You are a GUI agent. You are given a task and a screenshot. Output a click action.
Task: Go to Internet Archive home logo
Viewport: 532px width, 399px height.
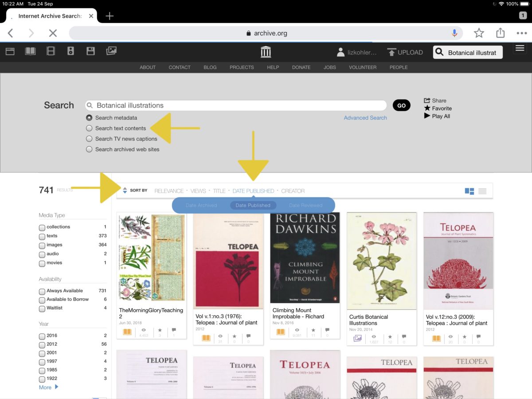(266, 52)
